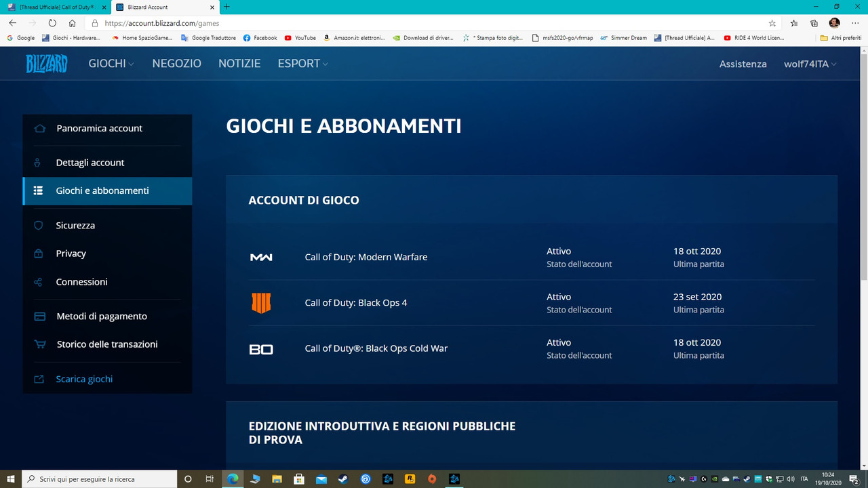868x488 pixels.
Task: Click the Black Ops Cold War BO logo
Action: point(261,349)
